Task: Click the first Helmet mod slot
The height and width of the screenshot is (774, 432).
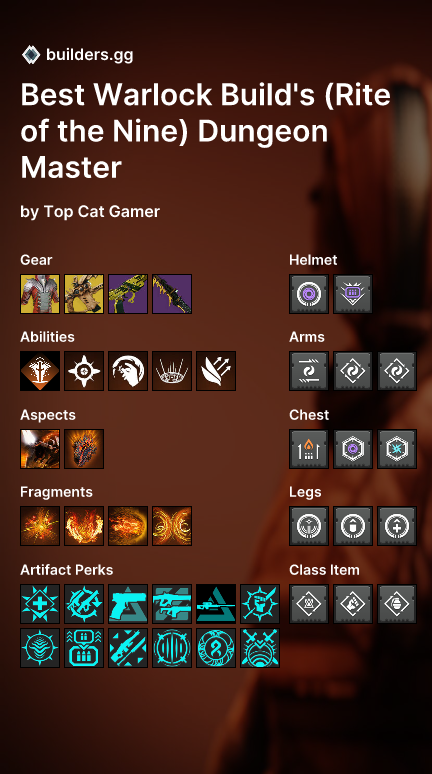Action: 309,294
